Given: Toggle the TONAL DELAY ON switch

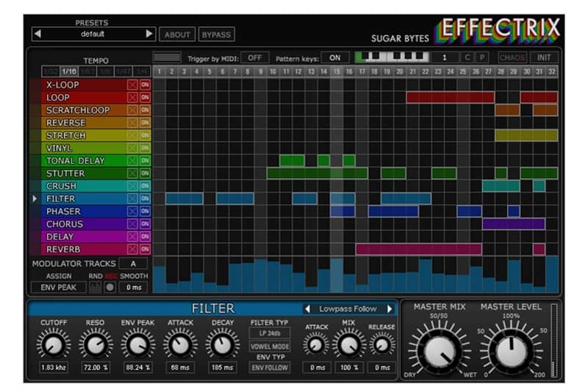Looking at the screenshot, I should coord(145,160).
